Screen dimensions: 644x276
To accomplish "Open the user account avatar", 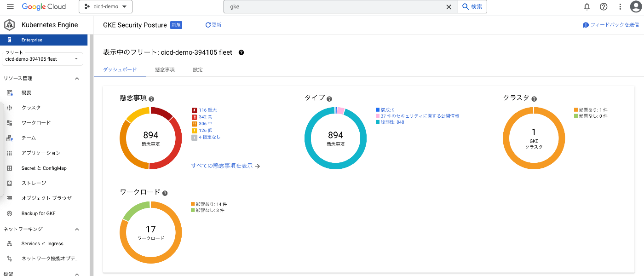I will click(x=636, y=6).
